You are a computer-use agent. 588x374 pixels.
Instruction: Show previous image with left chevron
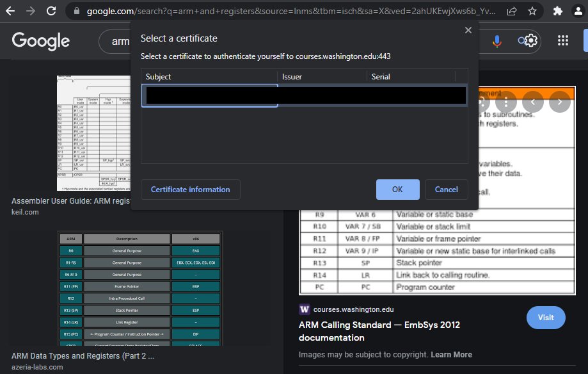coord(533,102)
